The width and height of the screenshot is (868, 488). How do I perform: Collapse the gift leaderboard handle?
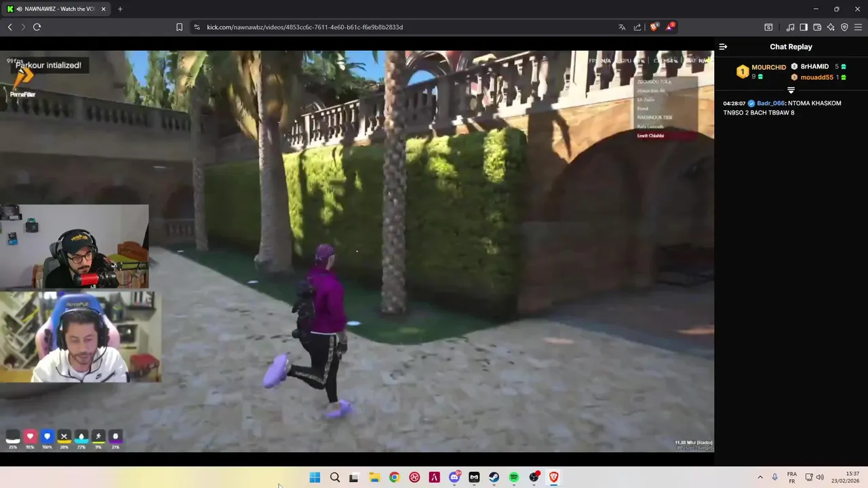791,90
